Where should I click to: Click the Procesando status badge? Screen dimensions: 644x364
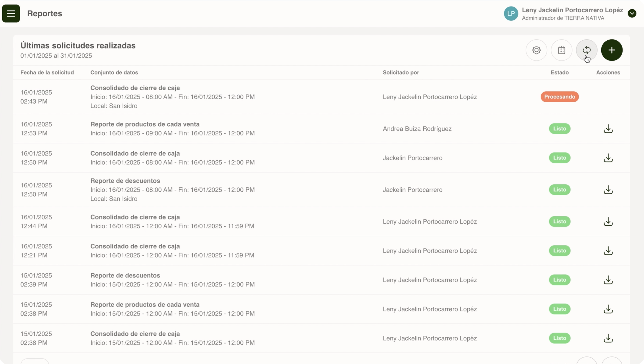point(560,97)
